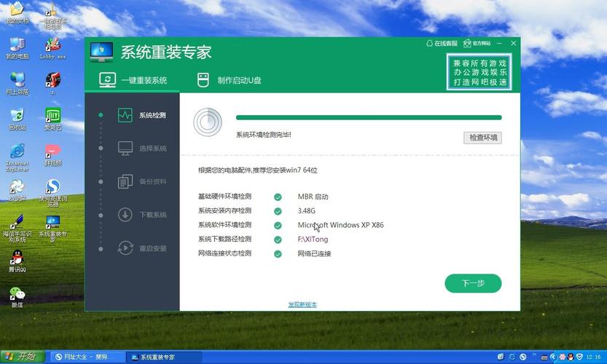
Task: Open the 微信 WeChat desktop icon
Action: (17, 296)
